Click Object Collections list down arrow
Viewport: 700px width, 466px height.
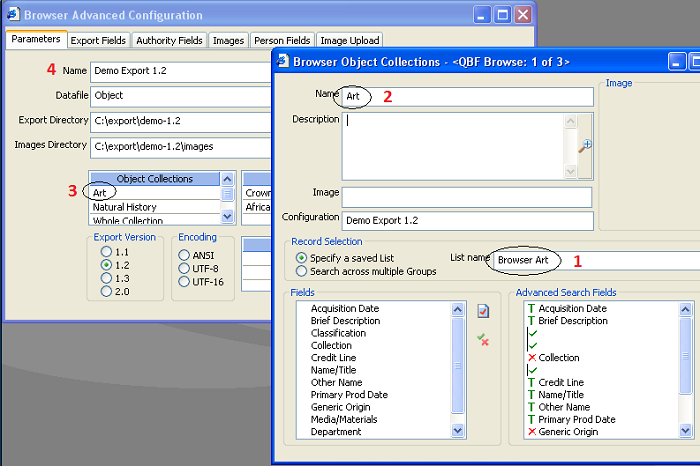coord(227,216)
